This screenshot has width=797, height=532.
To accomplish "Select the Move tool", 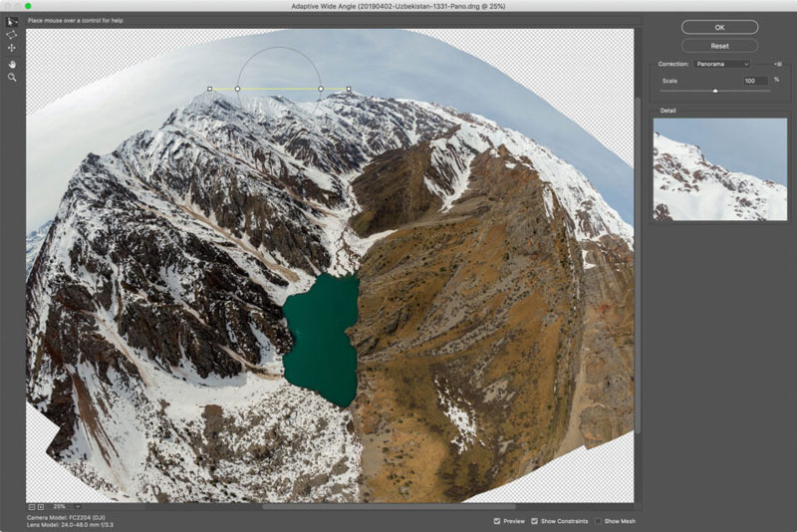I will 12,48.
